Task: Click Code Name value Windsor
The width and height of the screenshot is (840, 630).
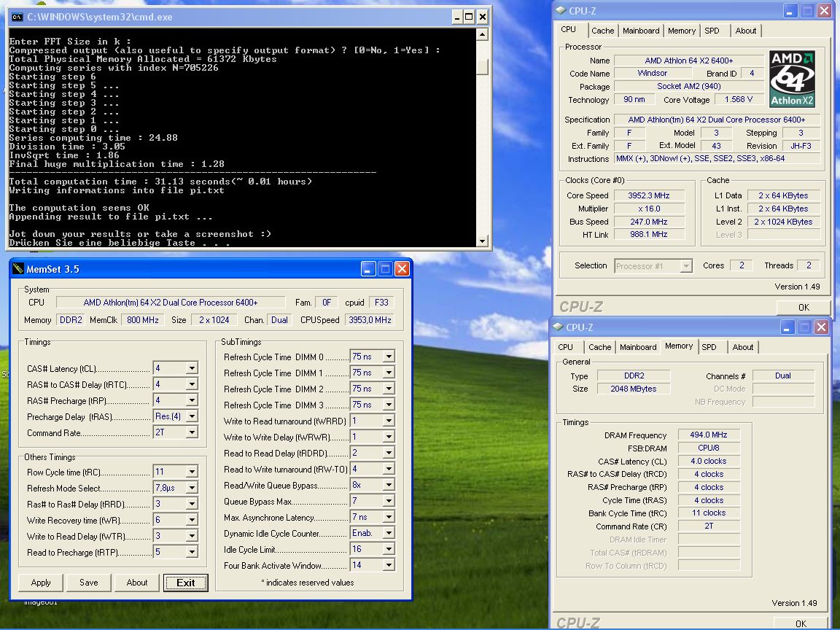Action: [652, 73]
